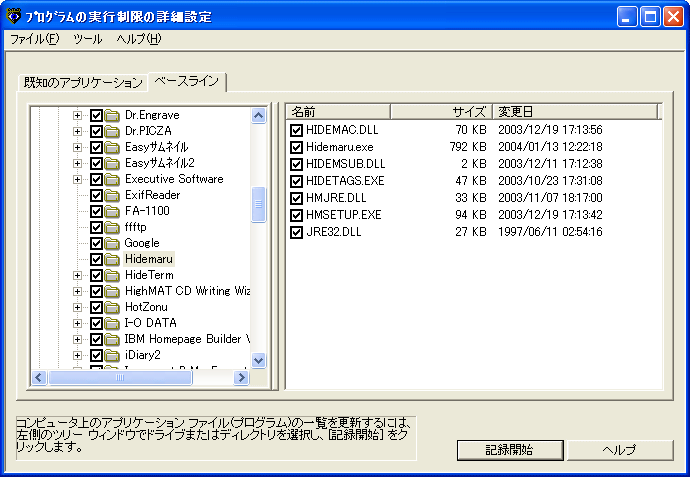Click the application icon in title bar
This screenshot has width=690, height=477.
(x=13, y=17)
